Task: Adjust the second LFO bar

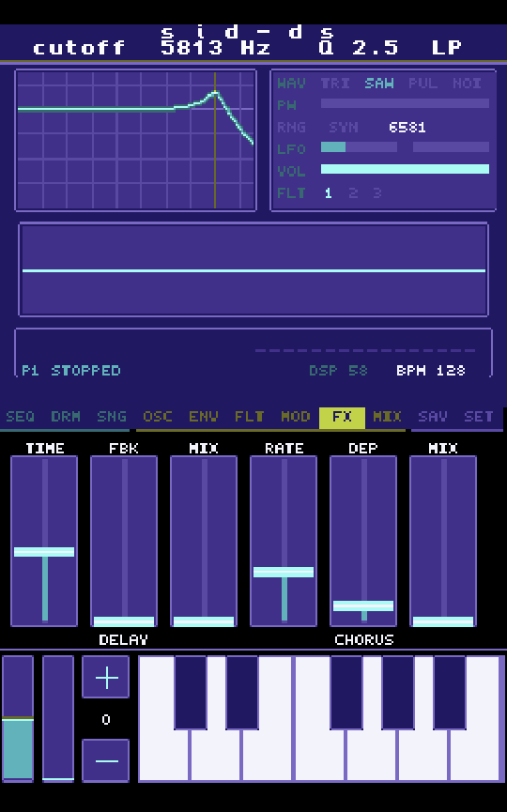Action: (451, 147)
